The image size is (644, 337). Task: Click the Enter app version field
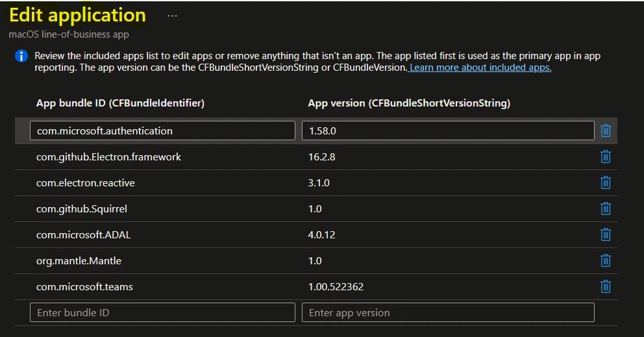pos(448,312)
